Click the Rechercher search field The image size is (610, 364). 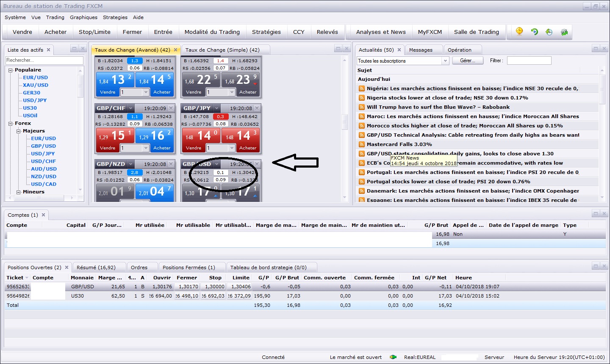pos(44,61)
